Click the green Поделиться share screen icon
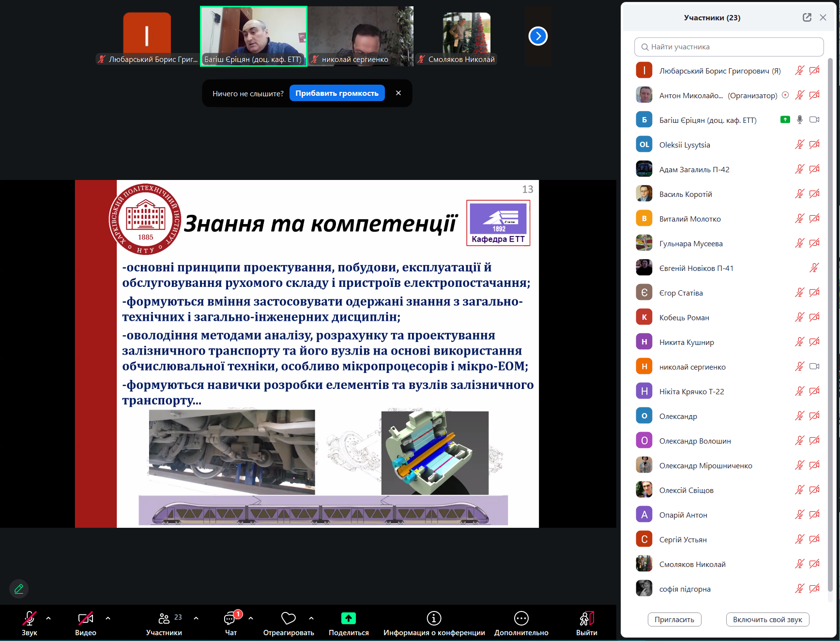The image size is (840, 641). [x=349, y=618]
